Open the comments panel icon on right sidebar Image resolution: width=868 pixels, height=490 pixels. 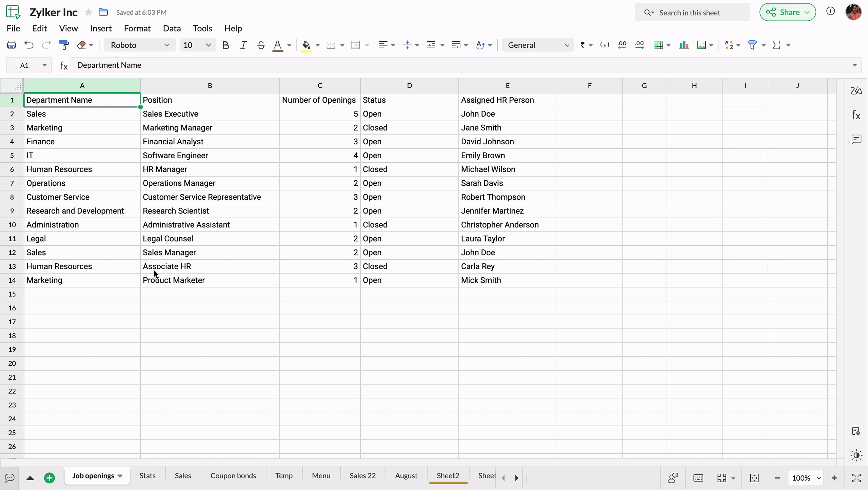point(856,139)
